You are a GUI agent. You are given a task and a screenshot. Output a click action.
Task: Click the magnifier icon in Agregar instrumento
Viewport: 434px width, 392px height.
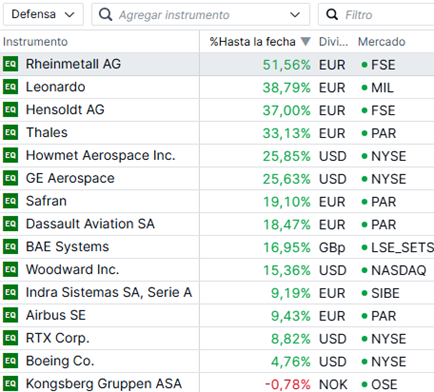coord(106,15)
